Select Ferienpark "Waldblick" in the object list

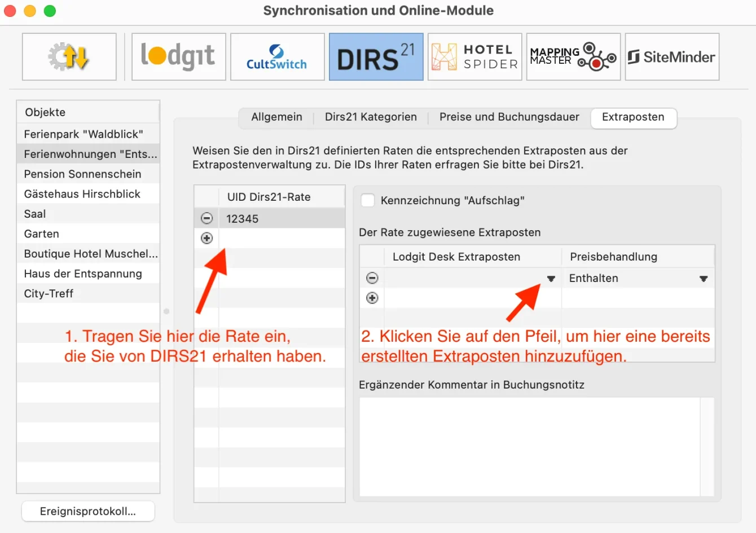88,134
